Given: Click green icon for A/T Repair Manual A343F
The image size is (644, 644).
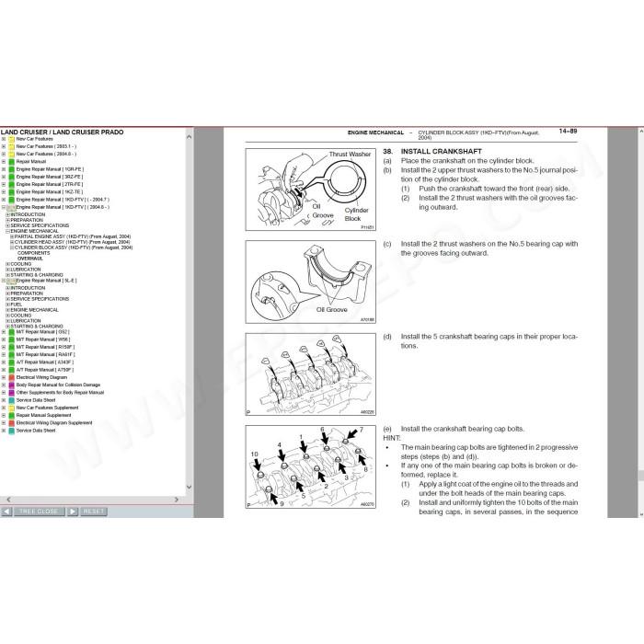Looking at the screenshot, I should click(x=11, y=362).
